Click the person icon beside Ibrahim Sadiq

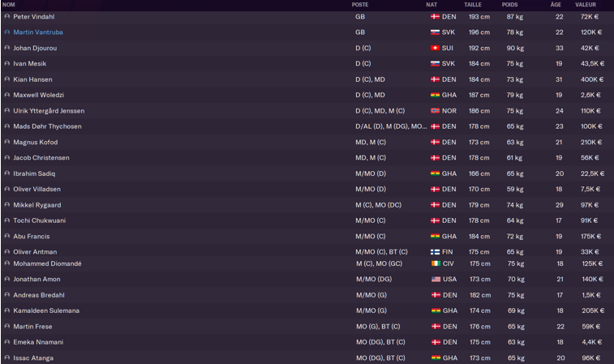(6, 173)
